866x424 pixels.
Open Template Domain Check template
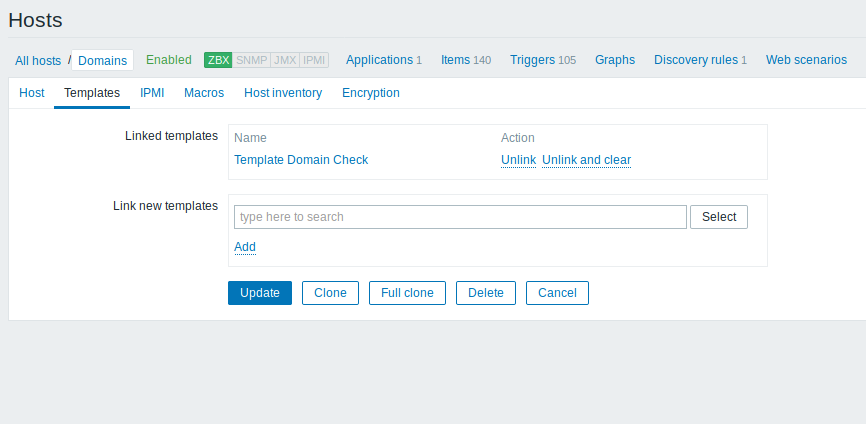(x=301, y=160)
